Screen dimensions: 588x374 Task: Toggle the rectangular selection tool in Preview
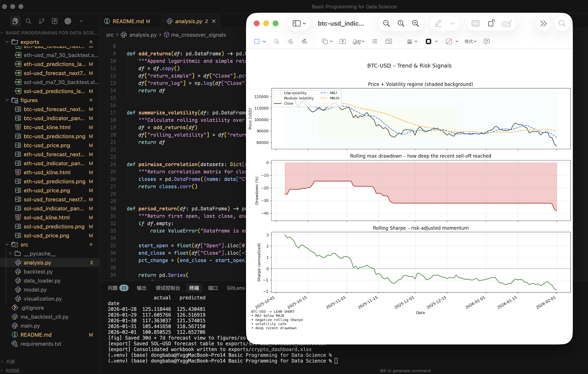[x=257, y=42]
